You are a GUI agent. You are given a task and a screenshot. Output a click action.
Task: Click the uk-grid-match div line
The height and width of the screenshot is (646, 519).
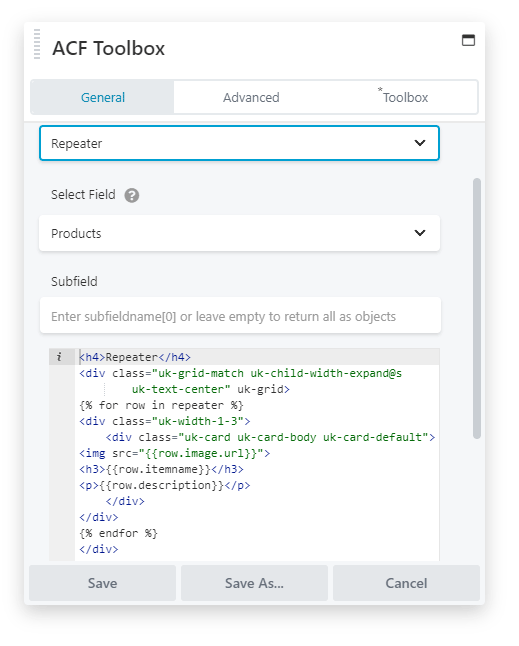pos(241,373)
